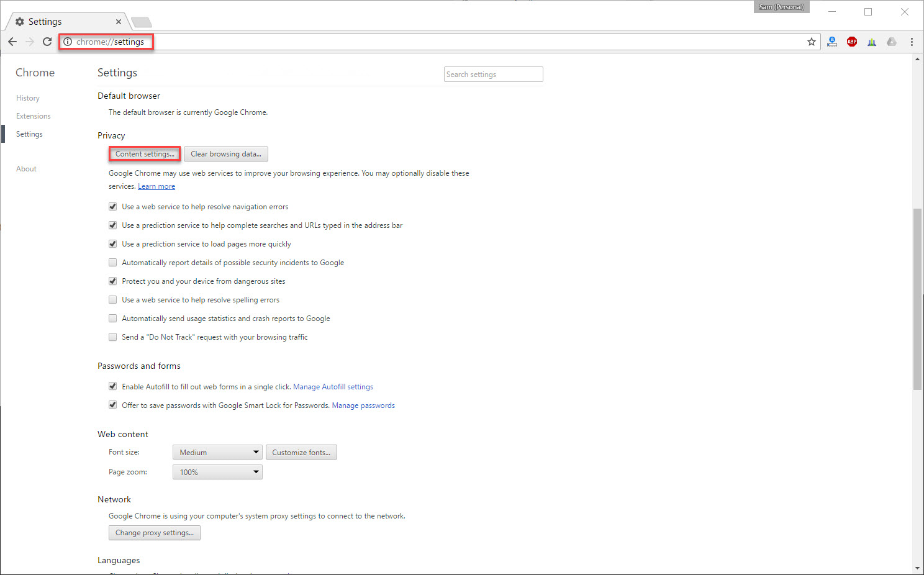The image size is (924, 575).
Task: Click the forward navigation arrow
Action: 30,42
